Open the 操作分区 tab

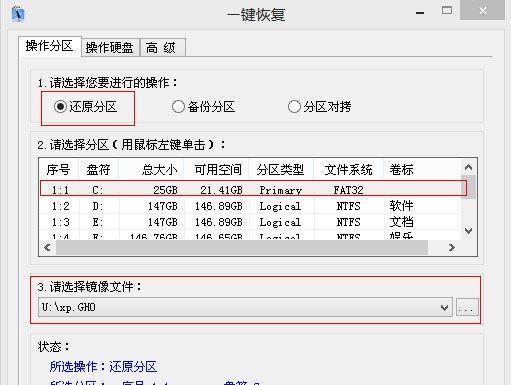coord(49,46)
